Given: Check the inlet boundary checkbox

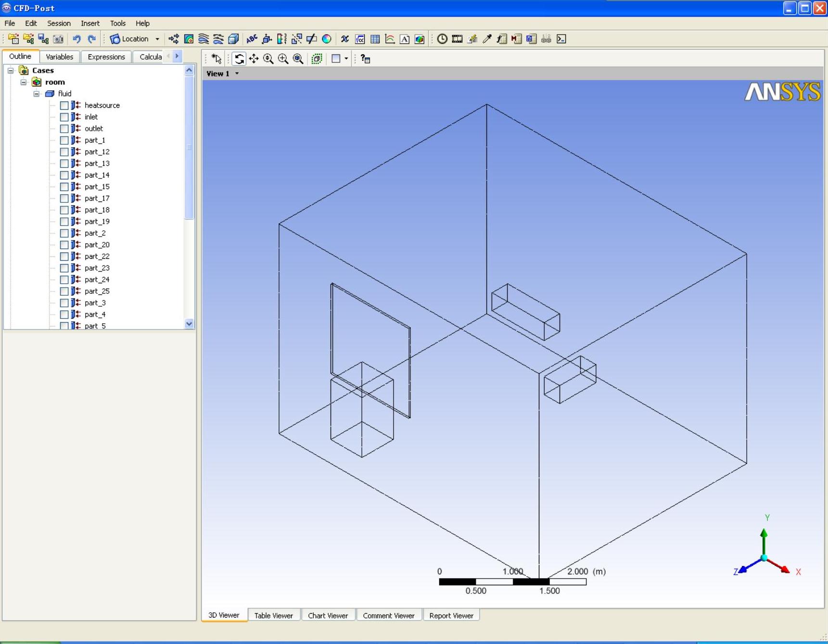Looking at the screenshot, I should click(x=64, y=117).
